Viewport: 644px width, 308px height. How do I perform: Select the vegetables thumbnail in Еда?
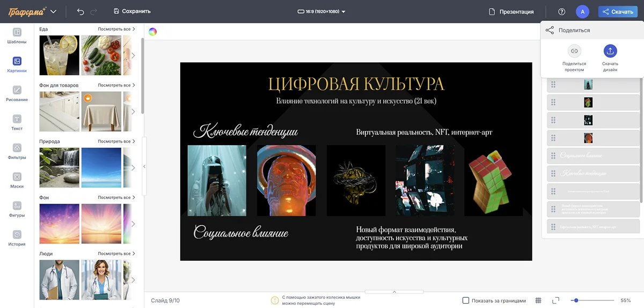point(101,55)
